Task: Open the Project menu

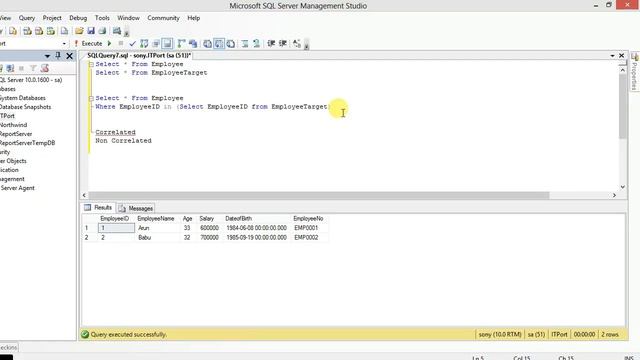Action: tap(52, 18)
